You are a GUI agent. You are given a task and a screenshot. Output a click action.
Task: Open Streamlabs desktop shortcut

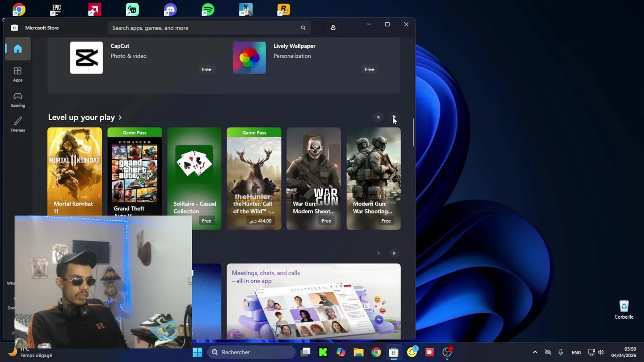pyautogui.click(x=132, y=9)
